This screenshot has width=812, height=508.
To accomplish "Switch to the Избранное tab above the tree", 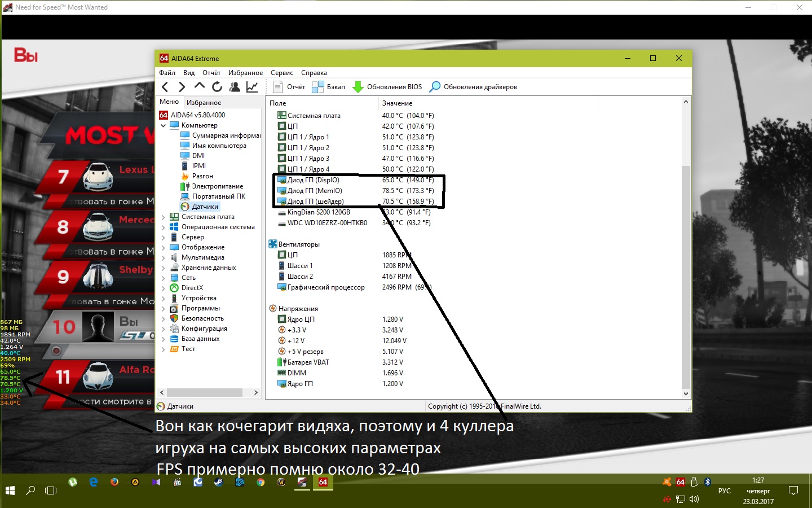I will coord(204,102).
